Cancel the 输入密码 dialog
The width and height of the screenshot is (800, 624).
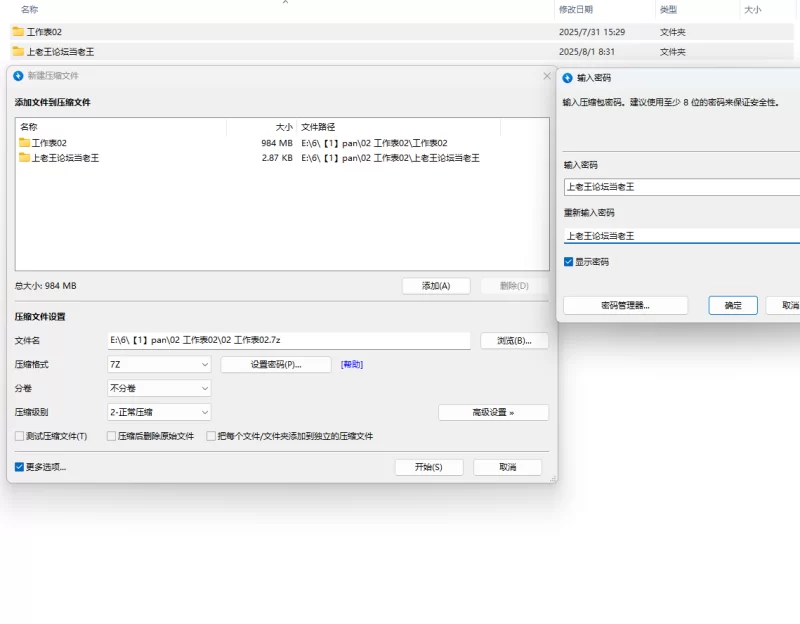[x=783, y=306]
